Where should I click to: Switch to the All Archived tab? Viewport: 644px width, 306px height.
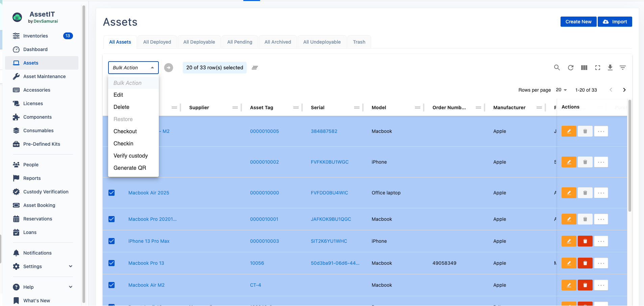tap(278, 42)
